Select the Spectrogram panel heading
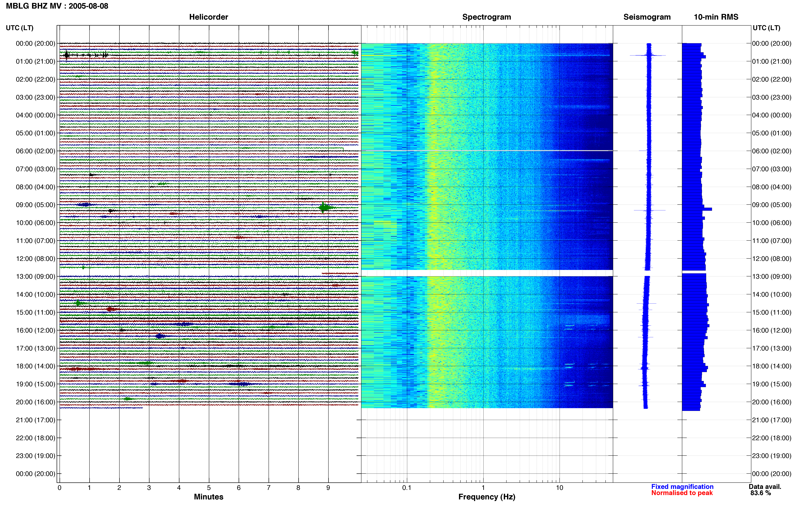 coord(487,17)
